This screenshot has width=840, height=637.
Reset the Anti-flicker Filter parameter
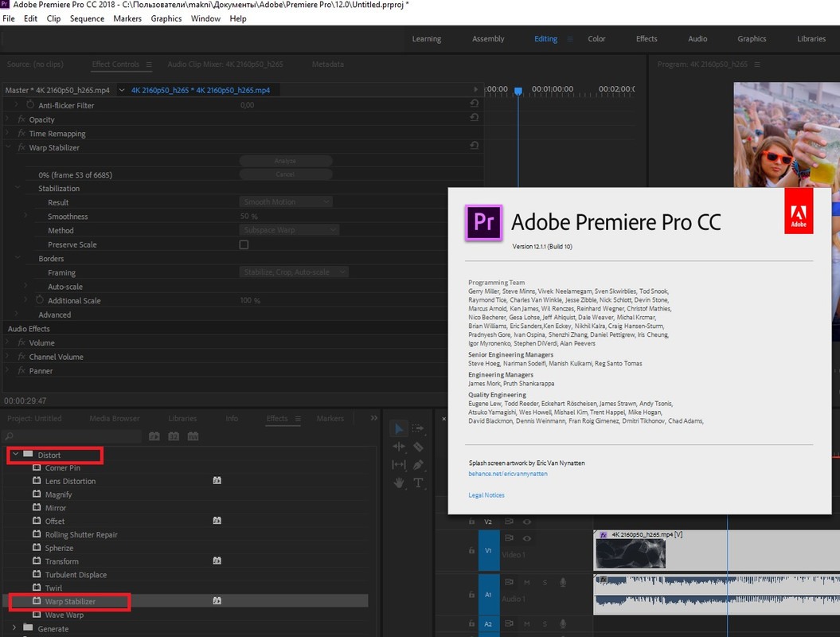pyautogui.click(x=474, y=103)
